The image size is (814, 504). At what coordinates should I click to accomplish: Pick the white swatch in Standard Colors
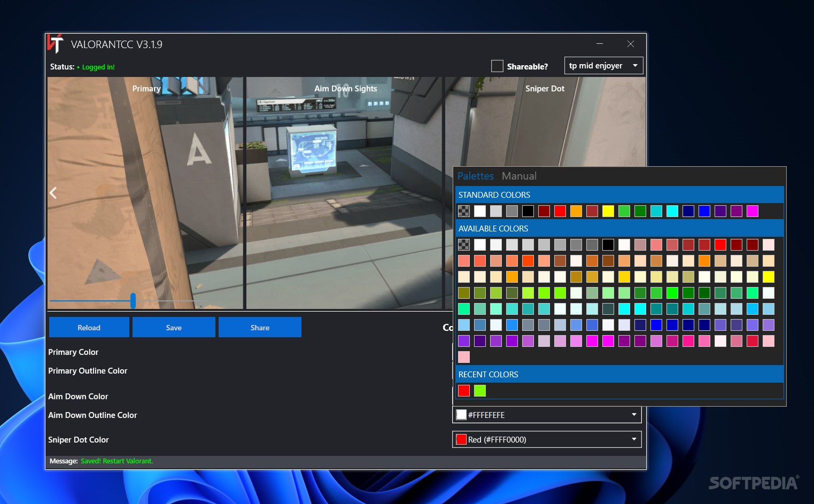(x=480, y=211)
